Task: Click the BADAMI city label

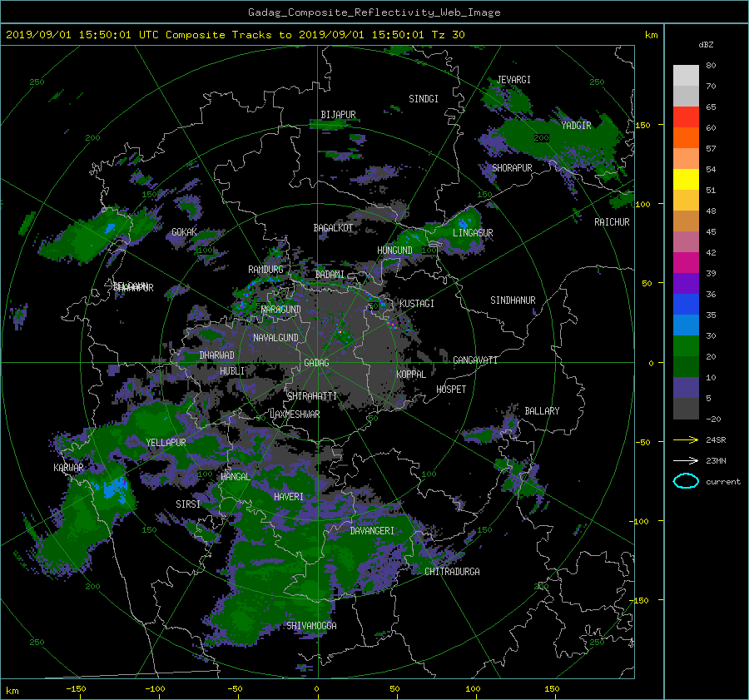Action: click(x=330, y=275)
